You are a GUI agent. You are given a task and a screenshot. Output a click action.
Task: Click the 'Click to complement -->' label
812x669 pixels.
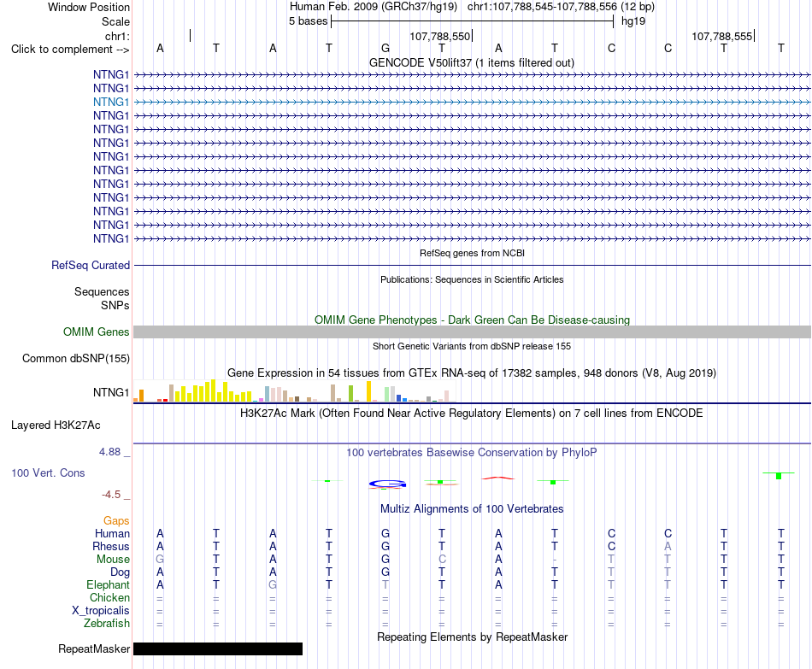(70, 50)
